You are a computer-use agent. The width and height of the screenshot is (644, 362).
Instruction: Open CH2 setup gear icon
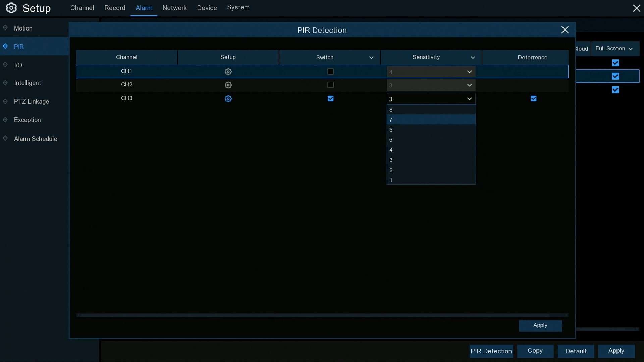pos(228,85)
